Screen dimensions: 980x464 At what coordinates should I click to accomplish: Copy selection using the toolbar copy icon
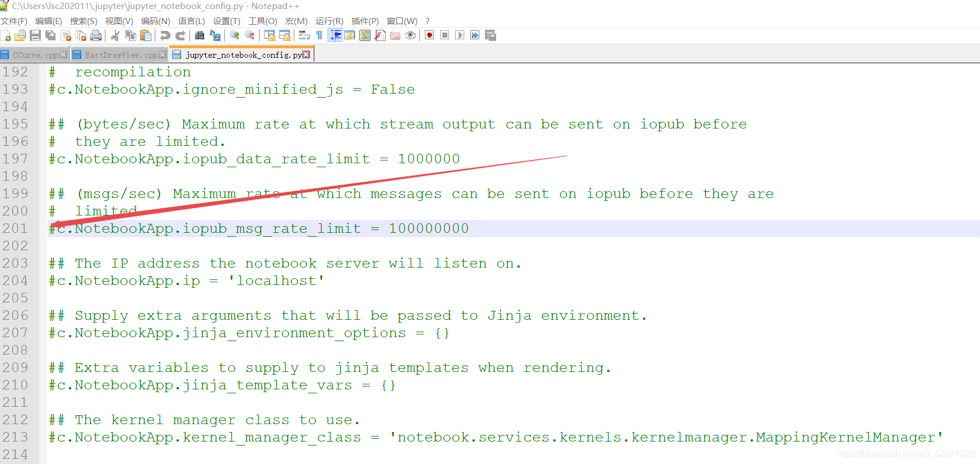pyautogui.click(x=131, y=35)
